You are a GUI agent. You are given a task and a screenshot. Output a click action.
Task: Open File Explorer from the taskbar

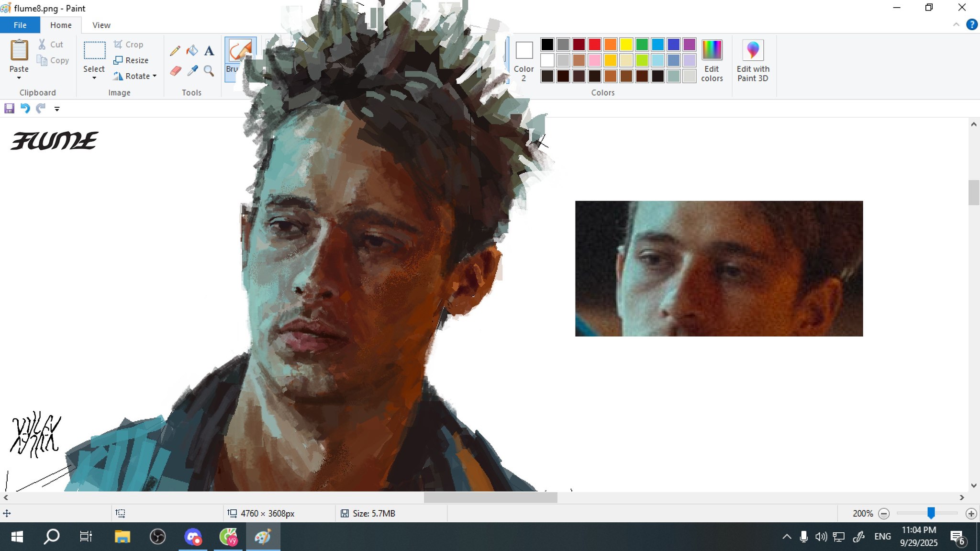[x=122, y=537]
